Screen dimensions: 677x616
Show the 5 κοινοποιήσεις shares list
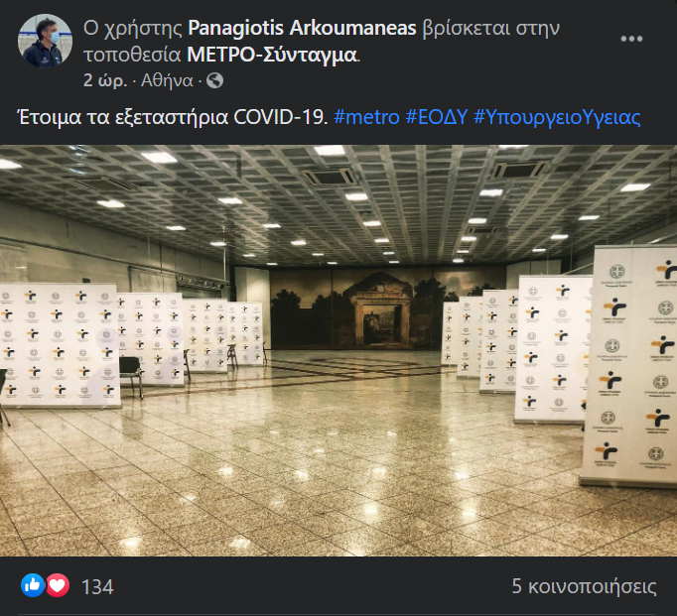584,586
